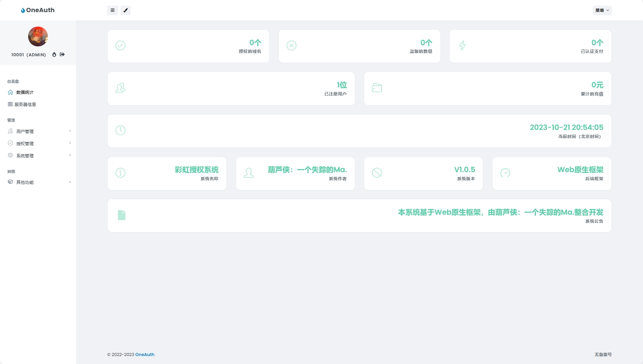Click the 0个 value above 已认证支付

coord(597,43)
